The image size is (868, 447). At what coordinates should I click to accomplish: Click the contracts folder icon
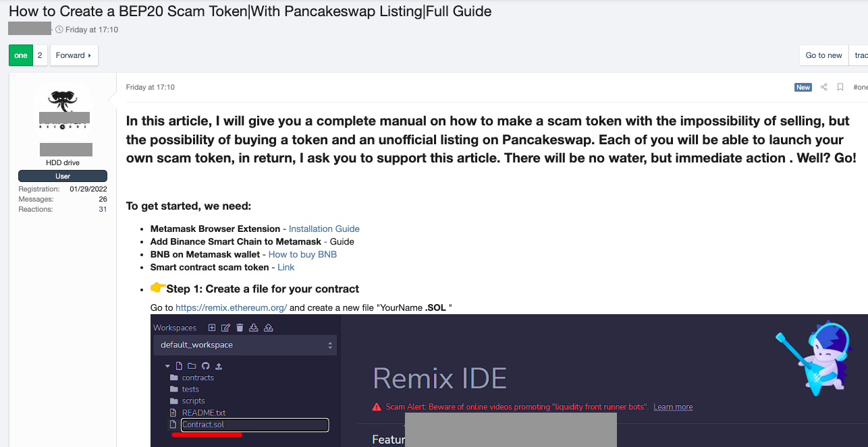tap(173, 378)
